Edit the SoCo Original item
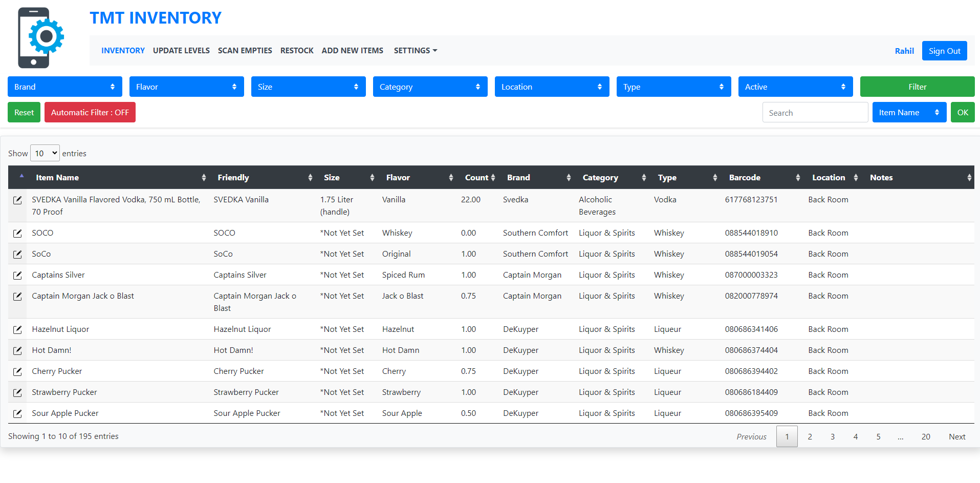 click(x=17, y=255)
